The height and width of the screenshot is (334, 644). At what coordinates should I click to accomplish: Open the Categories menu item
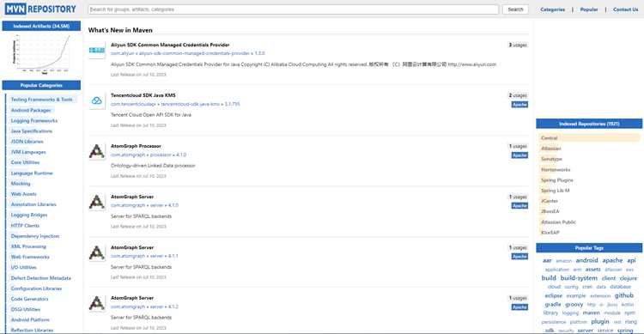552,9
